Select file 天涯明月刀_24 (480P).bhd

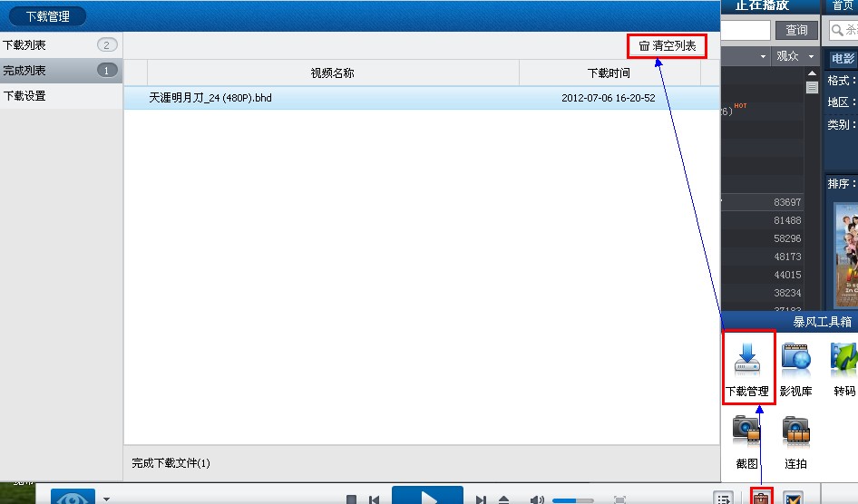(x=210, y=98)
